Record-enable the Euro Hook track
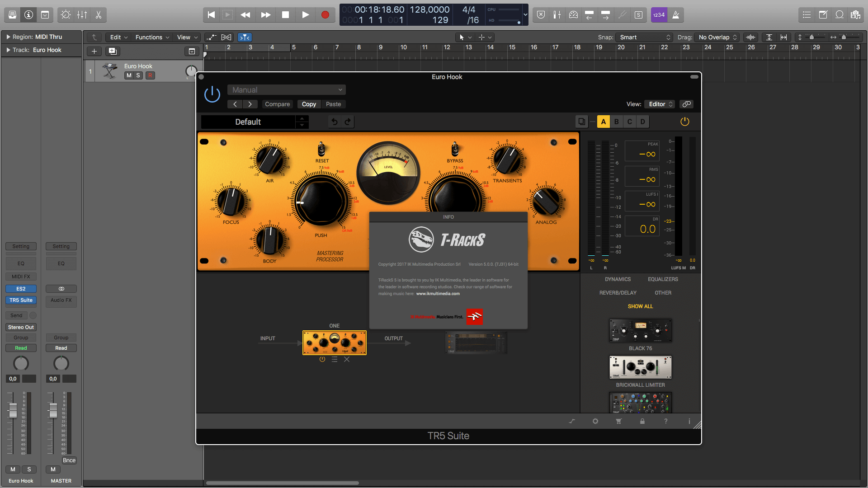The image size is (868, 488). click(x=150, y=75)
